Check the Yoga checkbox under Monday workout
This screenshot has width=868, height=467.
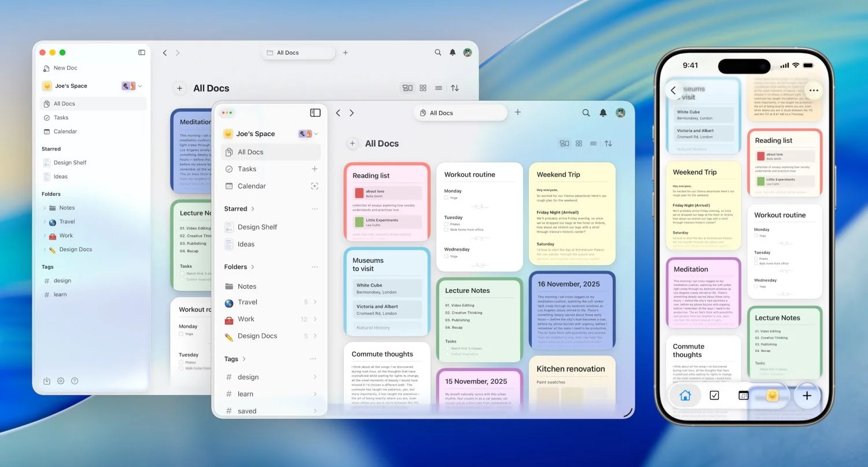coord(446,197)
